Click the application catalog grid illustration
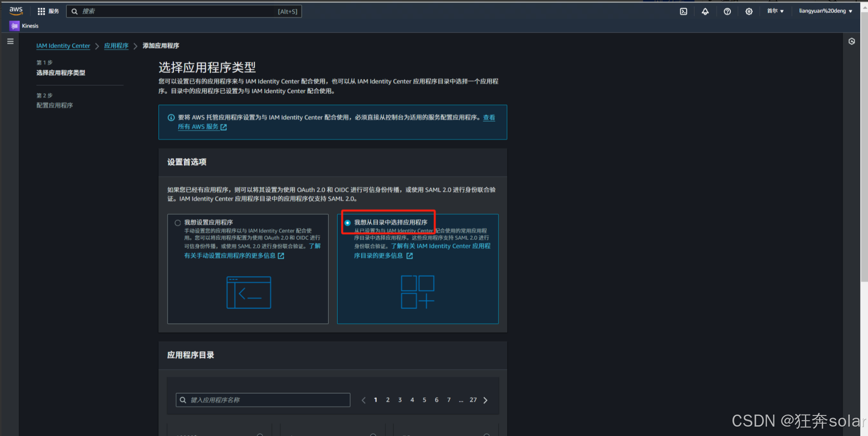The width and height of the screenshot is (868, 436). click(417, 292)
